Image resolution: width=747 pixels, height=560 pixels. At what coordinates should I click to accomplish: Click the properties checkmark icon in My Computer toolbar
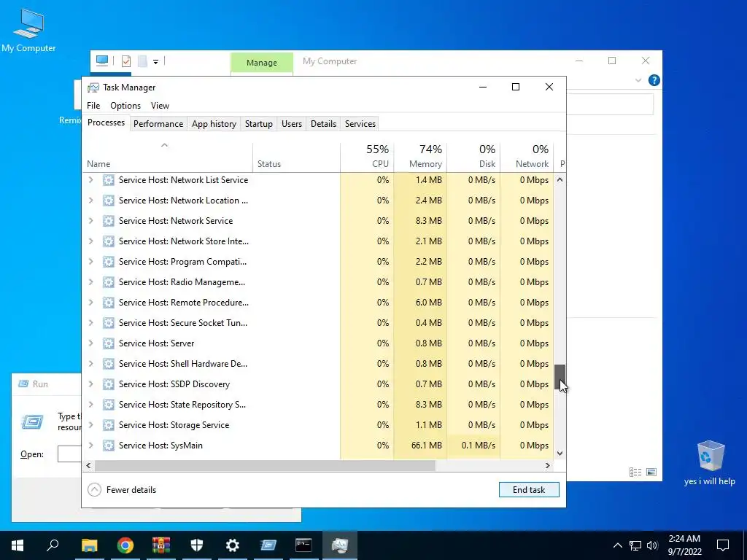(x=126, y=61)
